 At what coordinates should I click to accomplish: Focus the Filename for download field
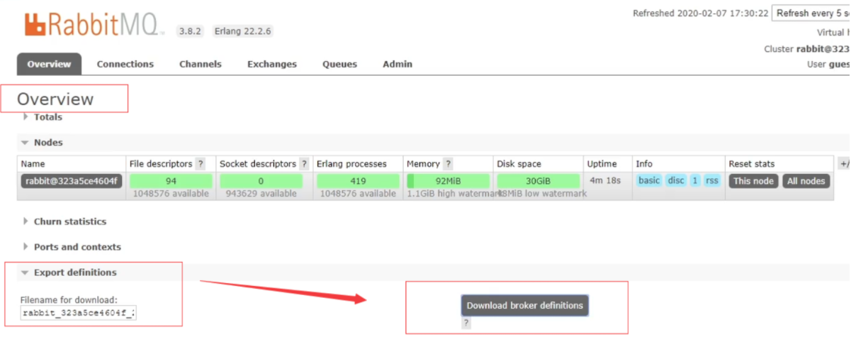tap(78, 313)
